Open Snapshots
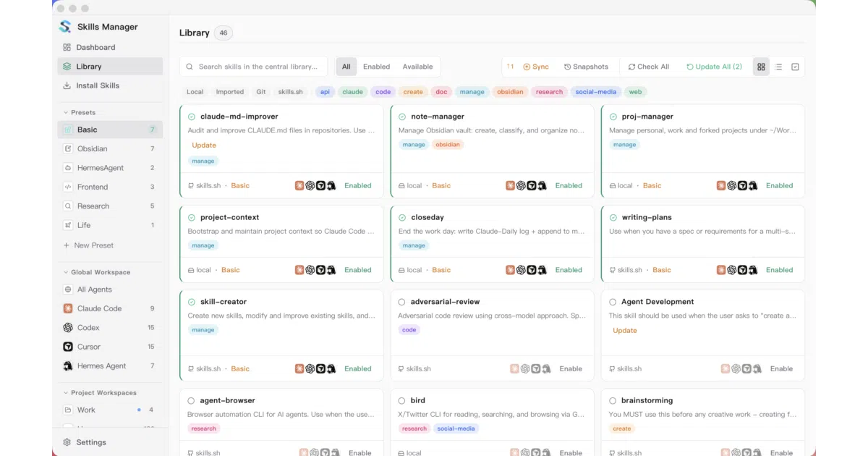This screenshot has width=868, height=456. click(586, 67)
